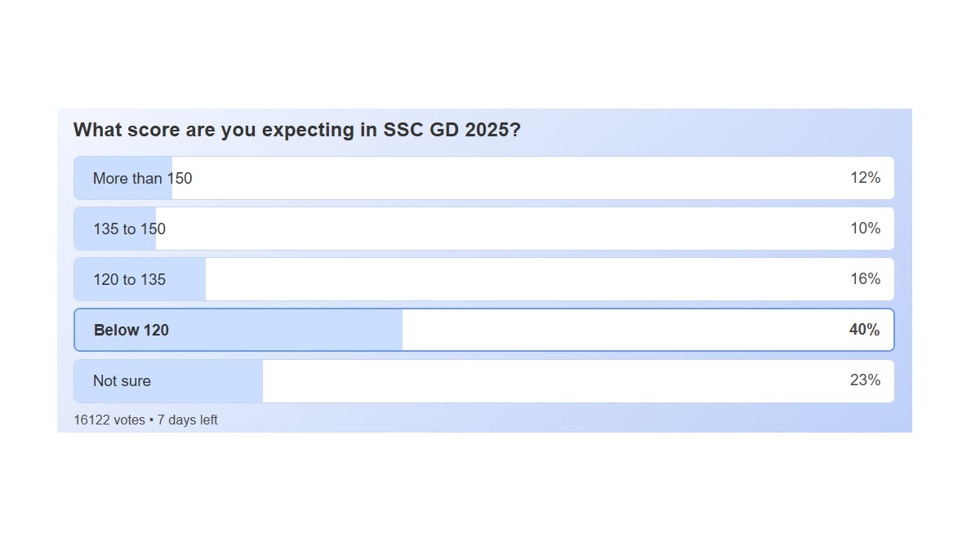The height and width of the screenshot is (551, 980).
Task: Click the blue fill of the "135 to 150" bar
Action: pos(83,241)
